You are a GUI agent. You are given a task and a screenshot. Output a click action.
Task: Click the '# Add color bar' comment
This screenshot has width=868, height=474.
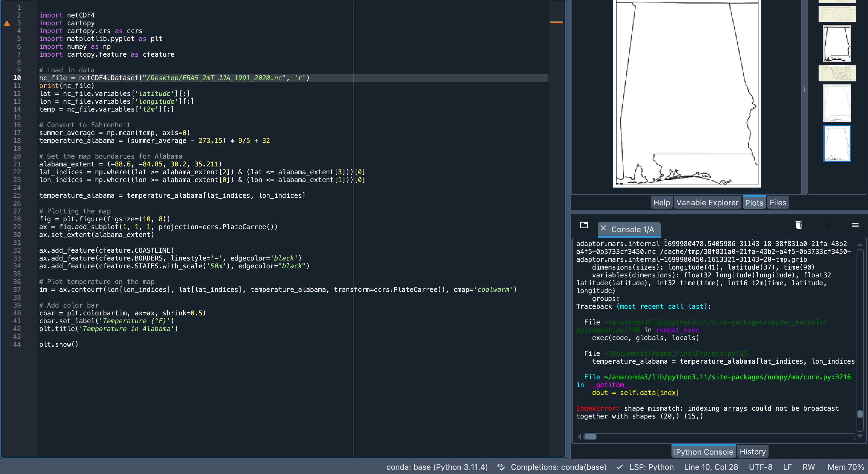[x=69, y=305]
